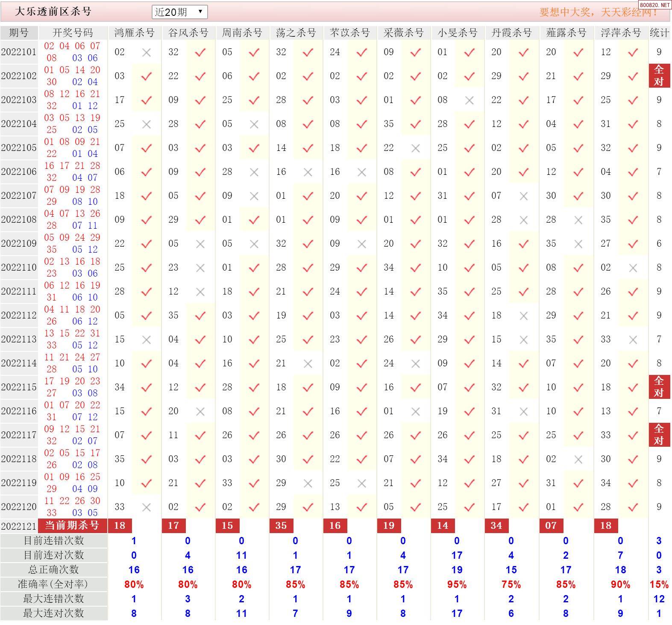Click the cross mark in 浮萍 row 2022110

(633, 268)
